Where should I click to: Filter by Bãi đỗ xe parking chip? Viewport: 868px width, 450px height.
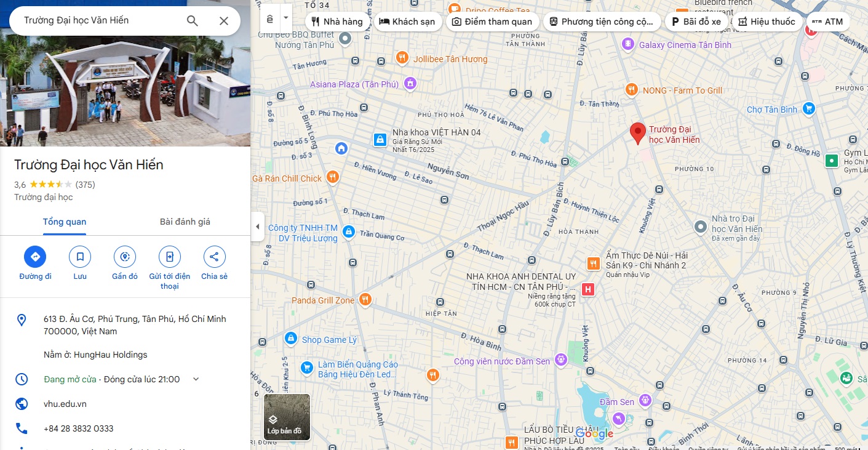pyautogui.click(x=696, y=22)
